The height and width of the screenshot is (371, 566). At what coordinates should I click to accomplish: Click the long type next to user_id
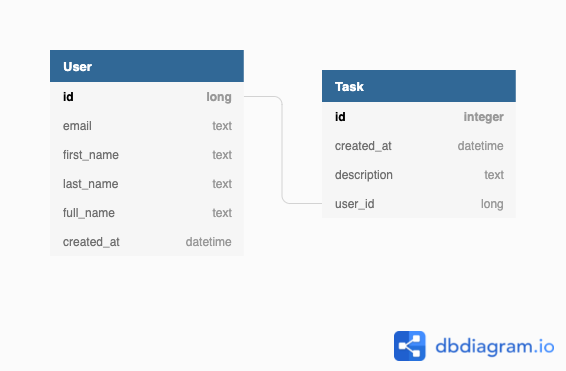coord(492,204)
